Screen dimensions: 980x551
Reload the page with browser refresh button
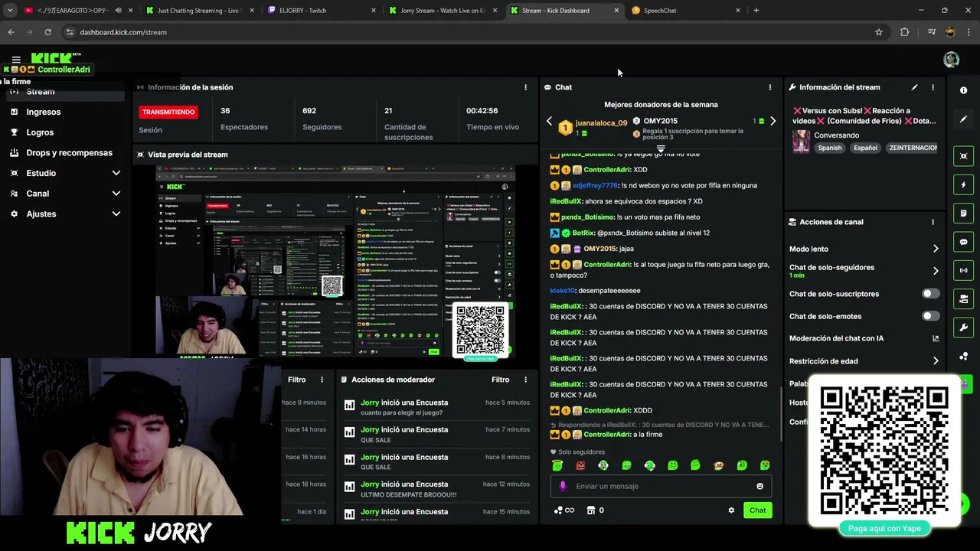click(x=47, y=32)
